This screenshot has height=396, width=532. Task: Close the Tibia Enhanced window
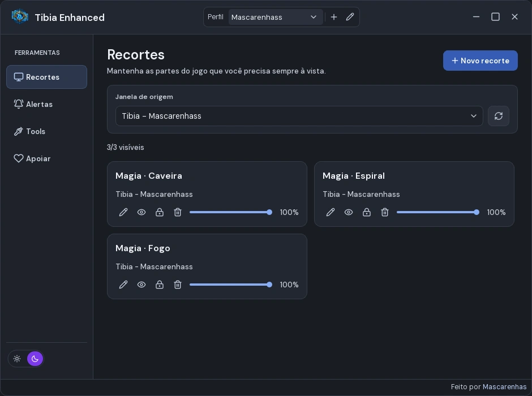coord(514,16)
